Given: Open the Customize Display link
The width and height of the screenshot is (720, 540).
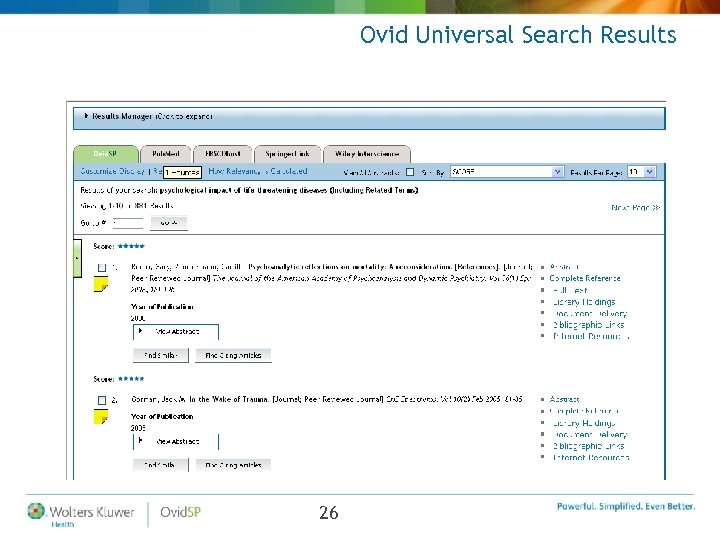Looking at the screenshot, I should [x=112, y=171].
